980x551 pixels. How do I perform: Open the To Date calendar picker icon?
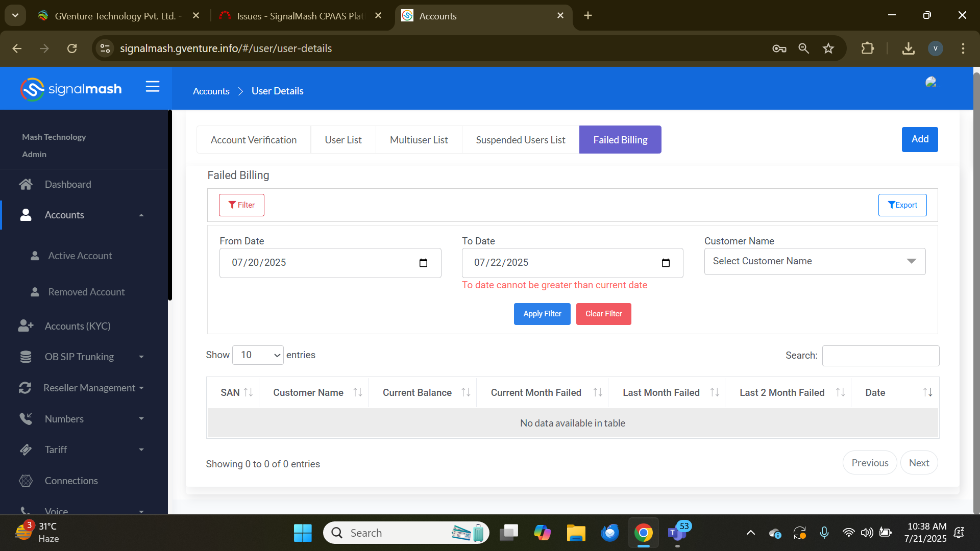tap(666, 263)
